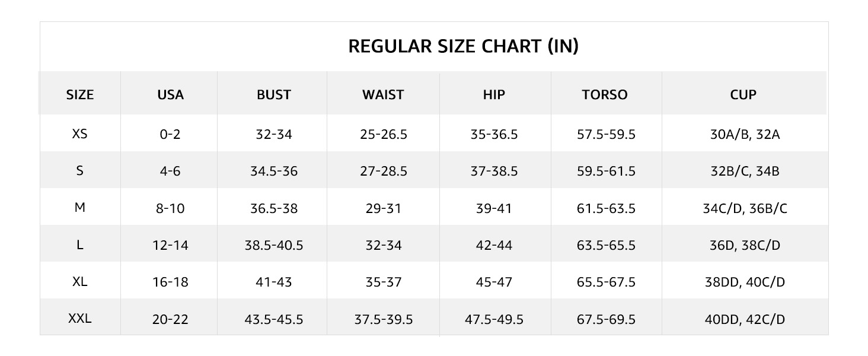Select the cup cell 30A/B, 32A
868x356 pixels.
coord(745,135)
